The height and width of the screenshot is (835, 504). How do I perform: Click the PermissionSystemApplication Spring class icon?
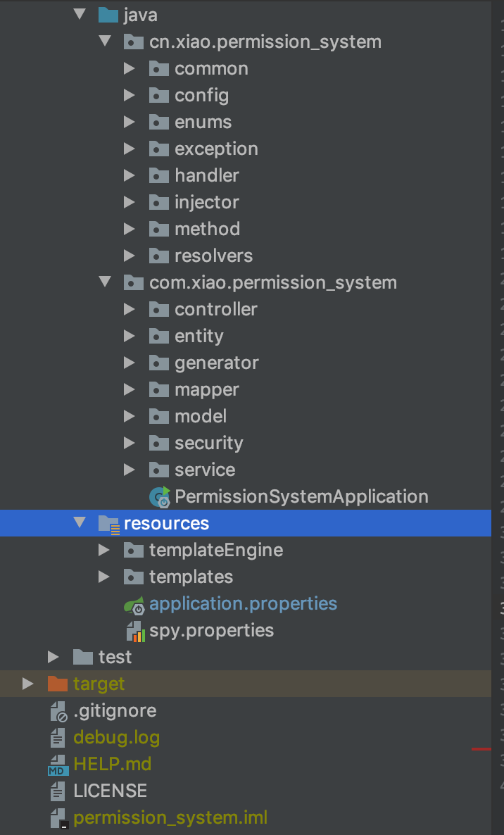(160, 497)
